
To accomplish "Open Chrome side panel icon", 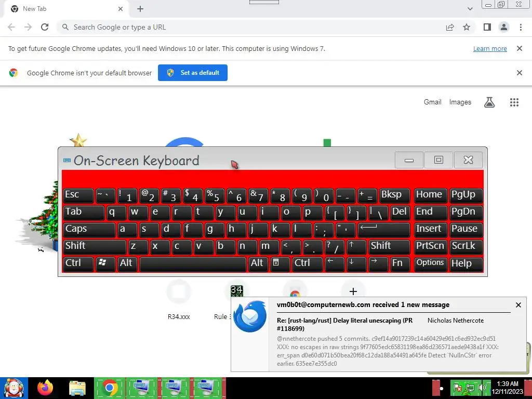I will click(487, 27).
